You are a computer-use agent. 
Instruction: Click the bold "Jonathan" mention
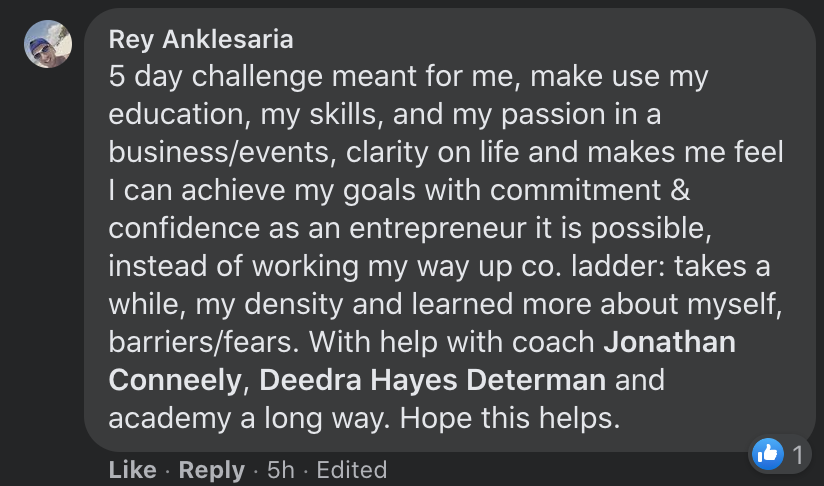[x=669, y=342]
